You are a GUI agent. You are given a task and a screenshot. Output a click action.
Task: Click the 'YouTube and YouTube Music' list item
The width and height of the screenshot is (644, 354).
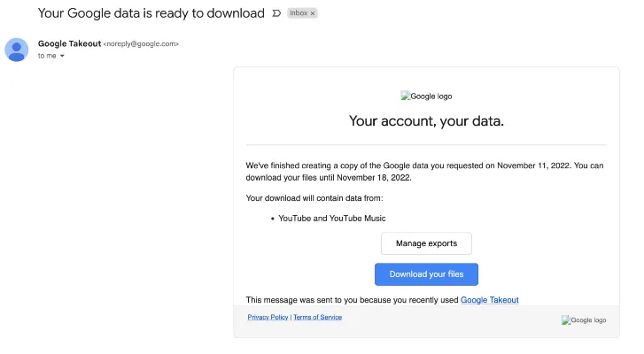332,219
